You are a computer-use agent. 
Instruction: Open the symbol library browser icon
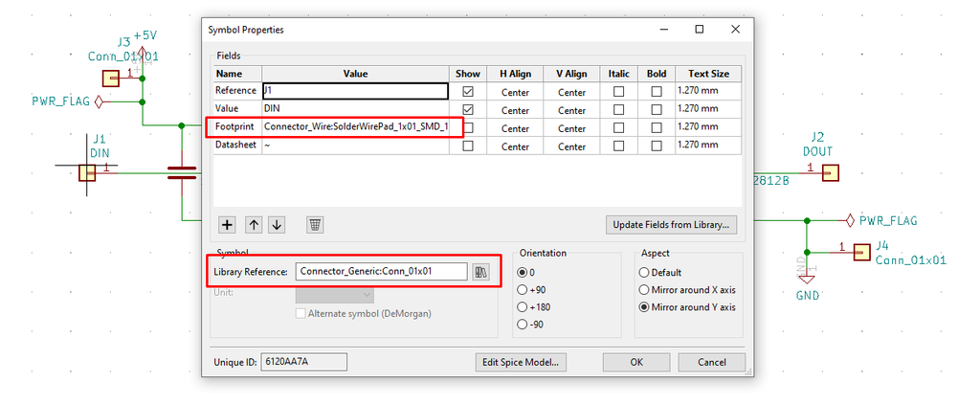[480, 272]
